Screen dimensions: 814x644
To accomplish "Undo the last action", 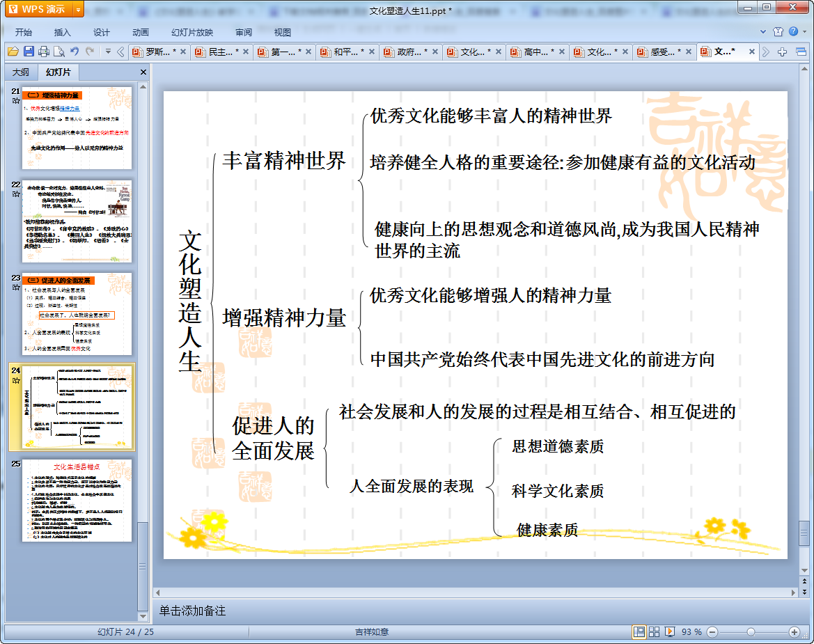I will pos(75,52).
